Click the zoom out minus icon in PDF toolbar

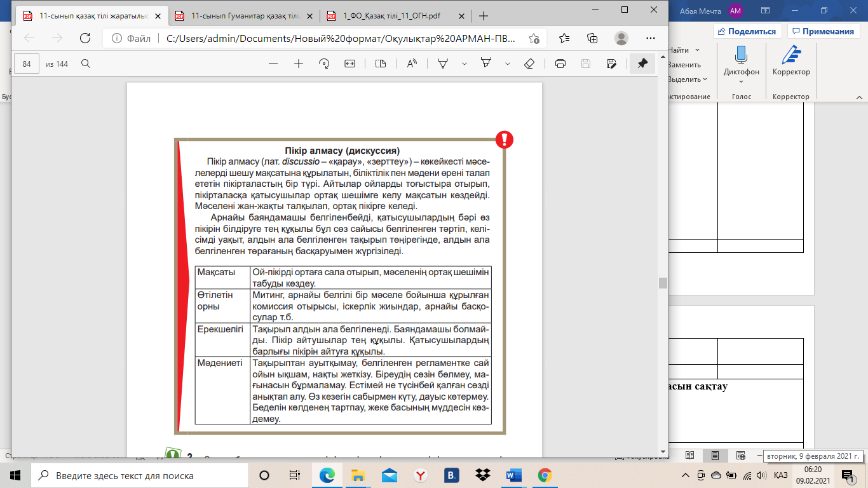click(x=273, y=64)
